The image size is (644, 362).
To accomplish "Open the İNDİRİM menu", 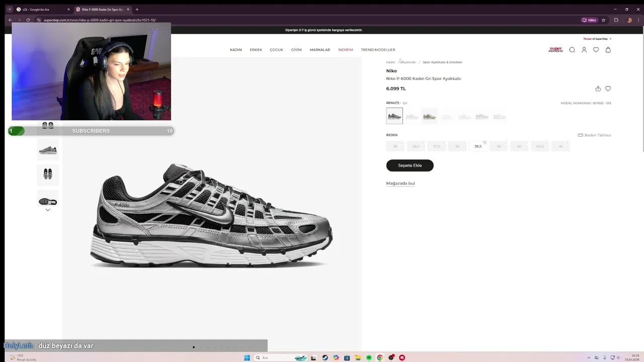I will 346,50.
